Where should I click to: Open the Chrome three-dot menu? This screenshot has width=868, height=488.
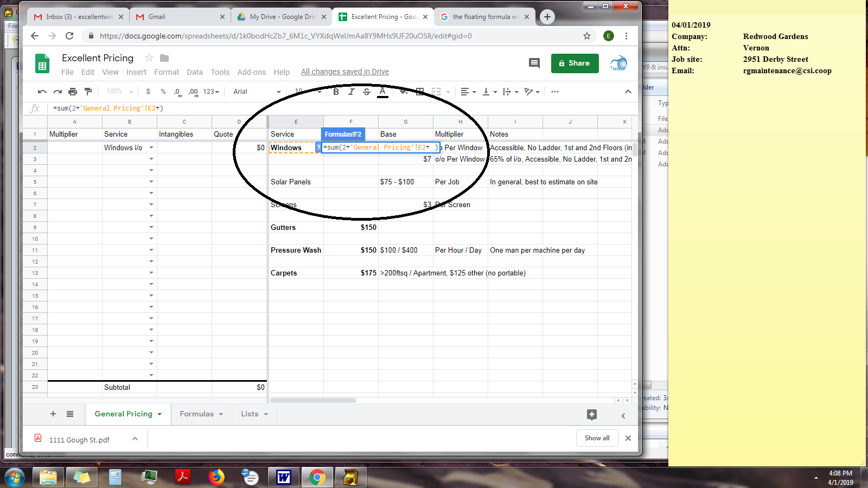click(627, 36)
